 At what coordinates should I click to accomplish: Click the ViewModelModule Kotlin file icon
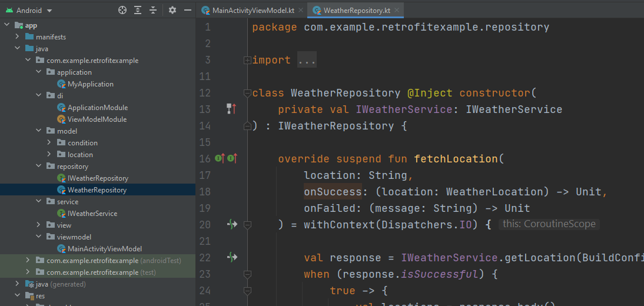coord(61,119)
